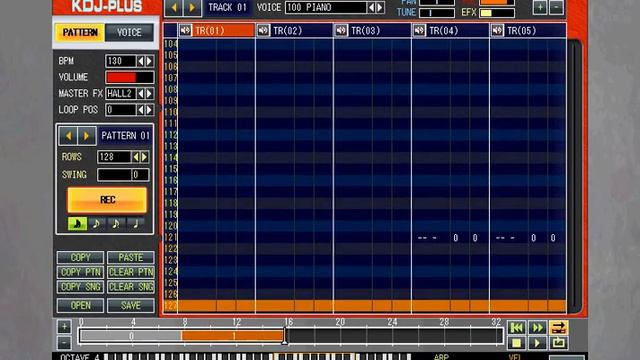Click the SAVE button
Viewport: 640px width, 360px height.
pos(131,305)
